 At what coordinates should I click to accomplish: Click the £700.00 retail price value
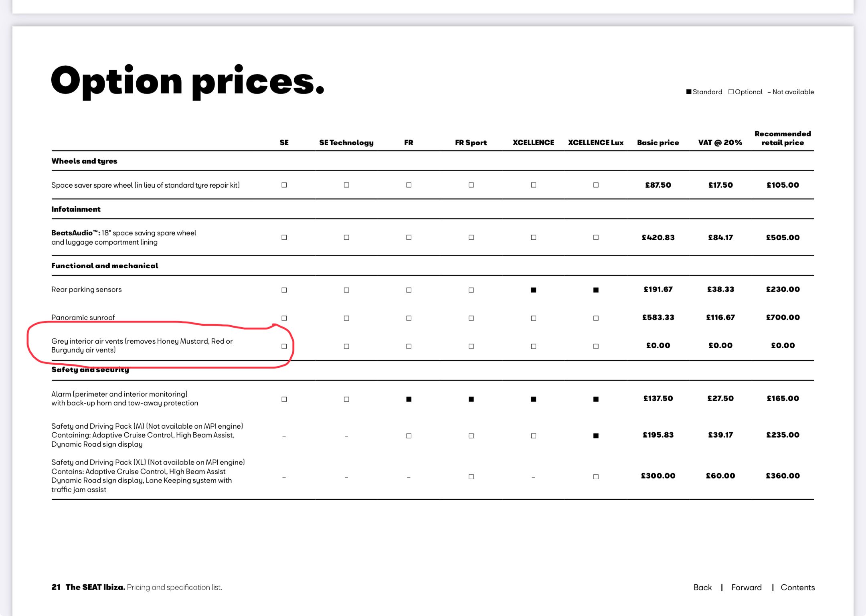(x=783, y=317)
